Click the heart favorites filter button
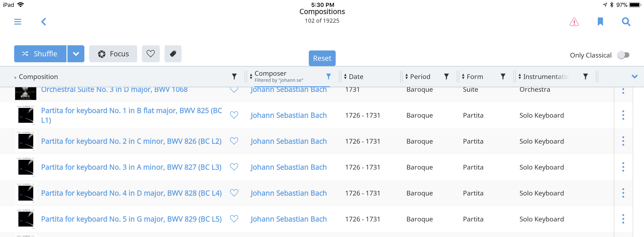 [x=150, y=54]
